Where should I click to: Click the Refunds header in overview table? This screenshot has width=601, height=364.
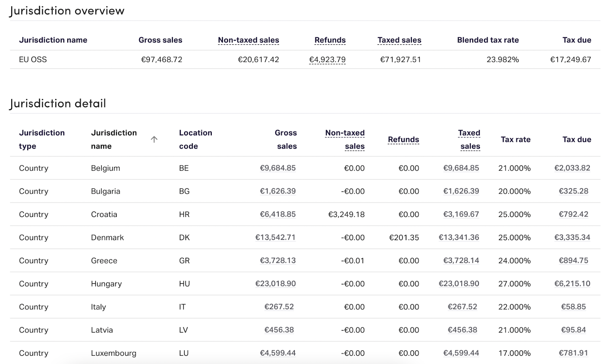point(330,40)
